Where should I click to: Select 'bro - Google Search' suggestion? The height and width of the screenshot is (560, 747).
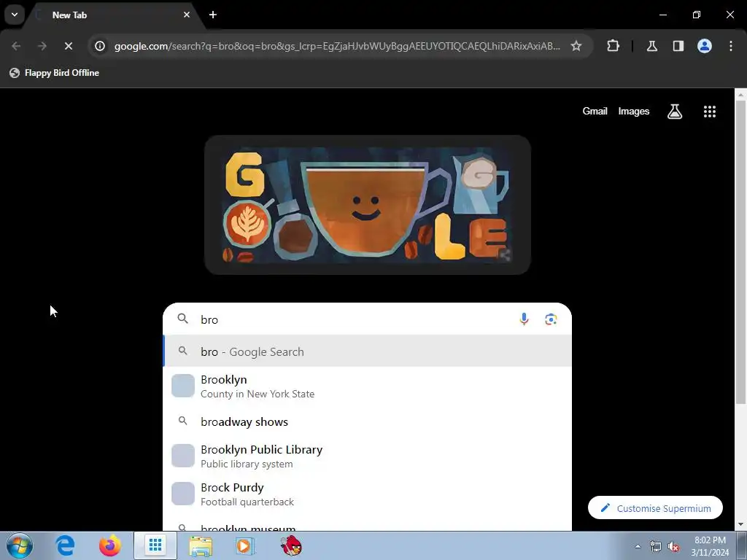click(368, 351)
